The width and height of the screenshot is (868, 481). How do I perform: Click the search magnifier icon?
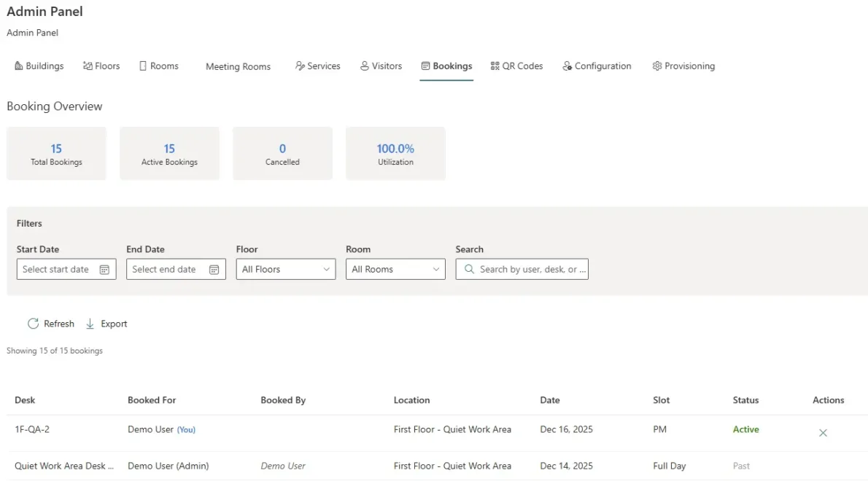tap(470, 269)
